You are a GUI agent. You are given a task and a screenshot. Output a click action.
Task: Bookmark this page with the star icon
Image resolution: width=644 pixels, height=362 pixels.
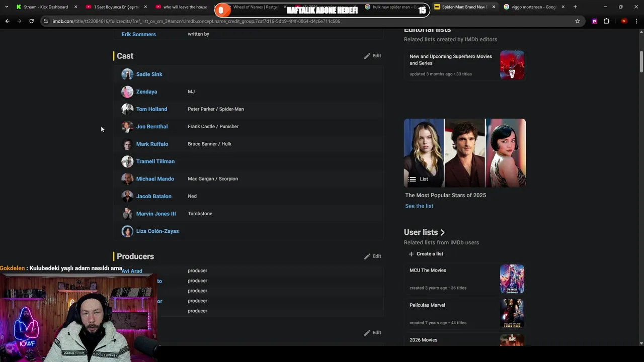coord(578,21)
